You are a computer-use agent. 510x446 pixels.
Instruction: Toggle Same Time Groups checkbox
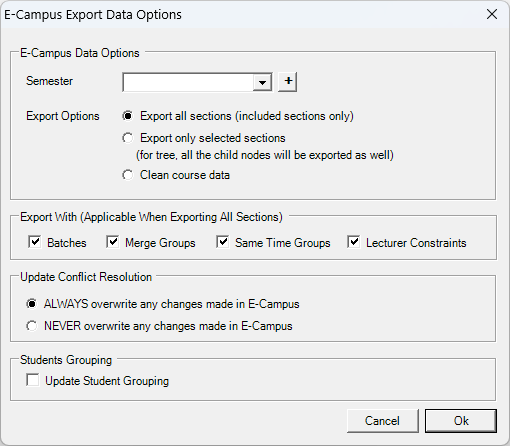click(222, 242)
